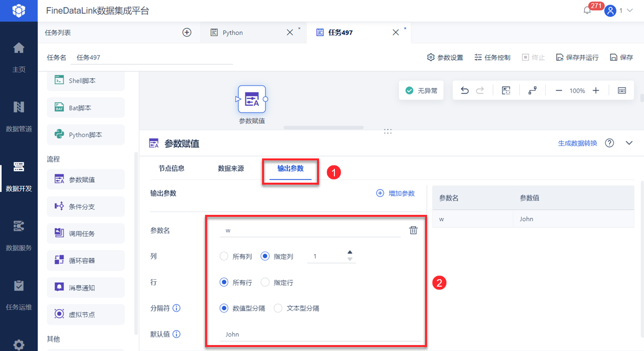The width and height of the screenshot is (644, 351).
Task: Click 生成数据转换 link
Action: [x=578, y=143]
